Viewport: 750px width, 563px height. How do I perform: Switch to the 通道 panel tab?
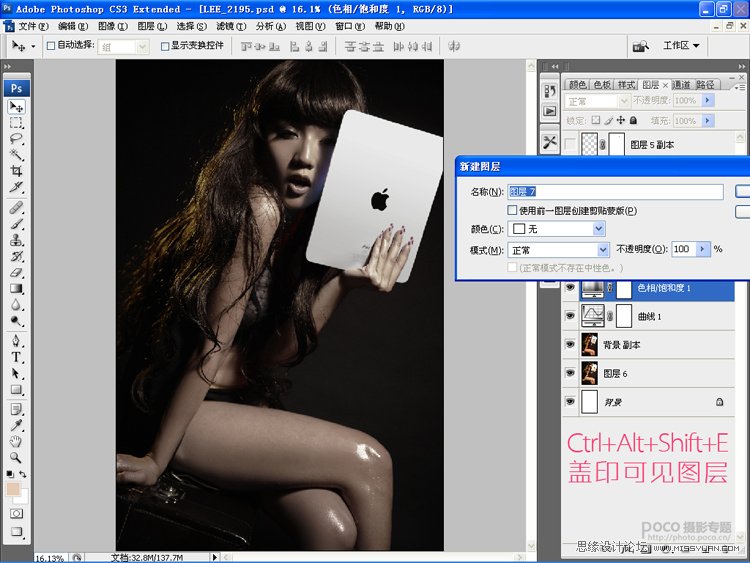(x=681, y=85)
